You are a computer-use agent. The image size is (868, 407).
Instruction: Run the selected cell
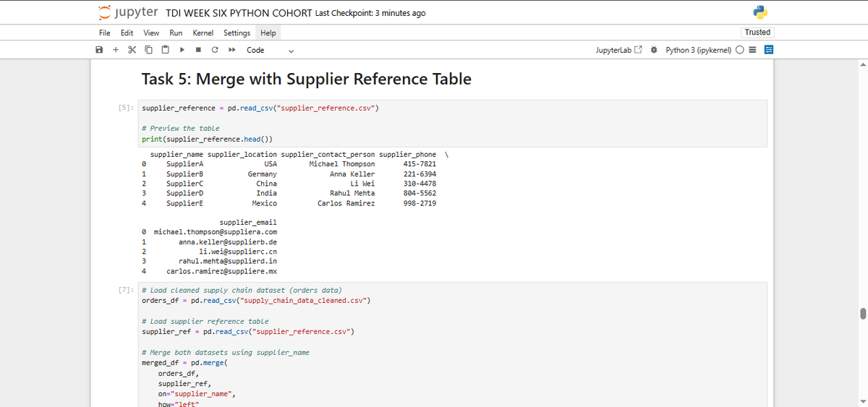point(182,50)
